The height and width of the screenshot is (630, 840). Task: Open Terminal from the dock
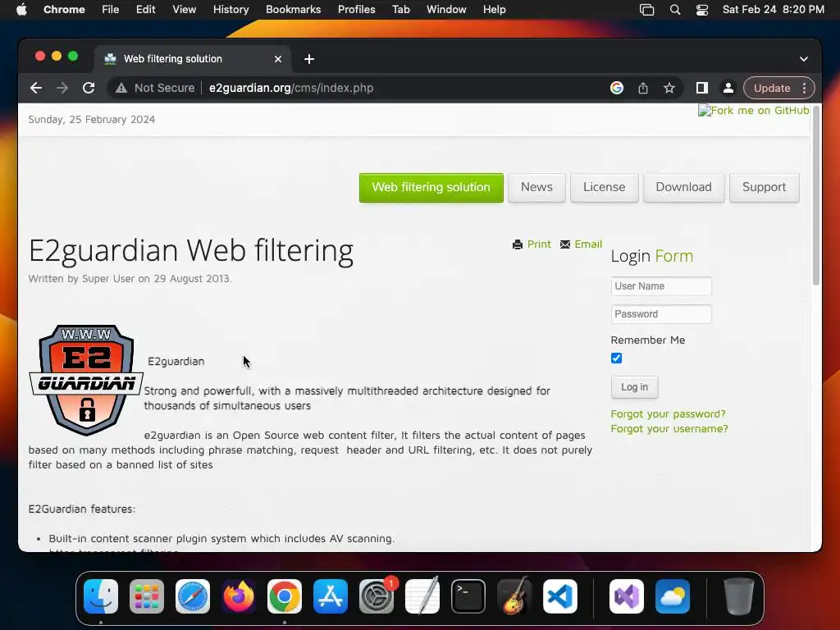(x=468, y=596)
